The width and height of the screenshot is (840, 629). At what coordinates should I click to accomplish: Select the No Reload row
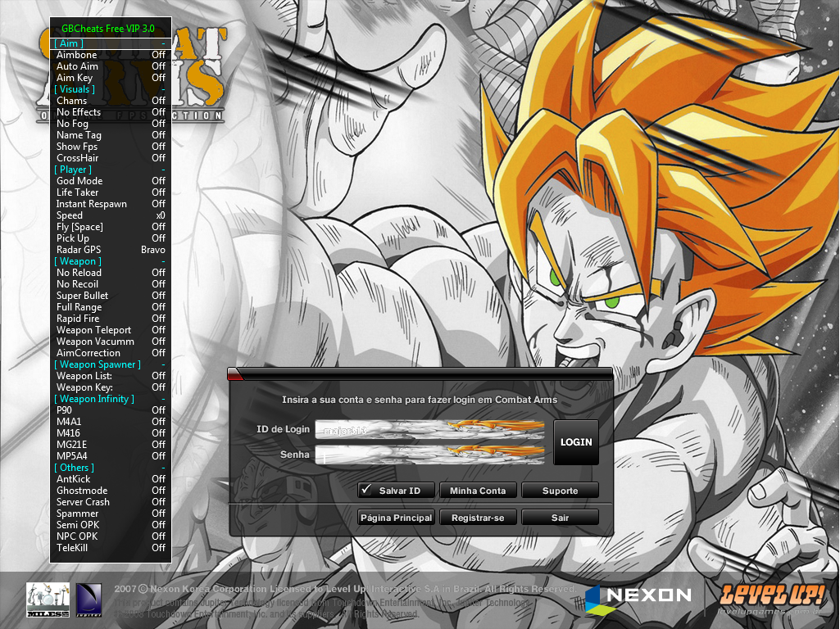tap(111, 273)
